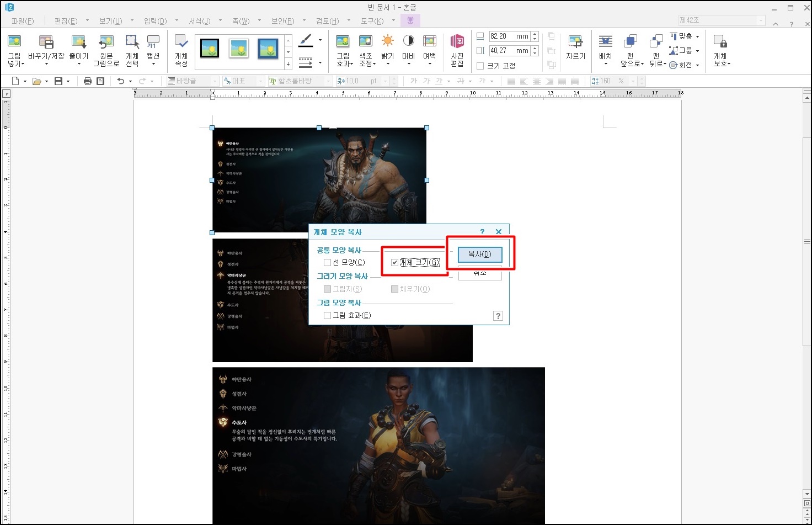812x525 pixels.
Task: Select the 자르기 crop tool
Action: (x=575, y=49)
